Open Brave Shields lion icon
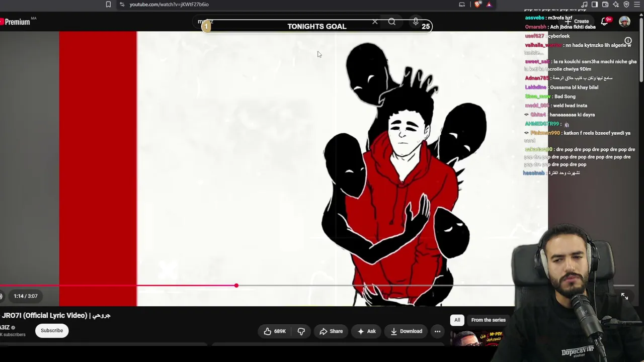 point(477,5)
